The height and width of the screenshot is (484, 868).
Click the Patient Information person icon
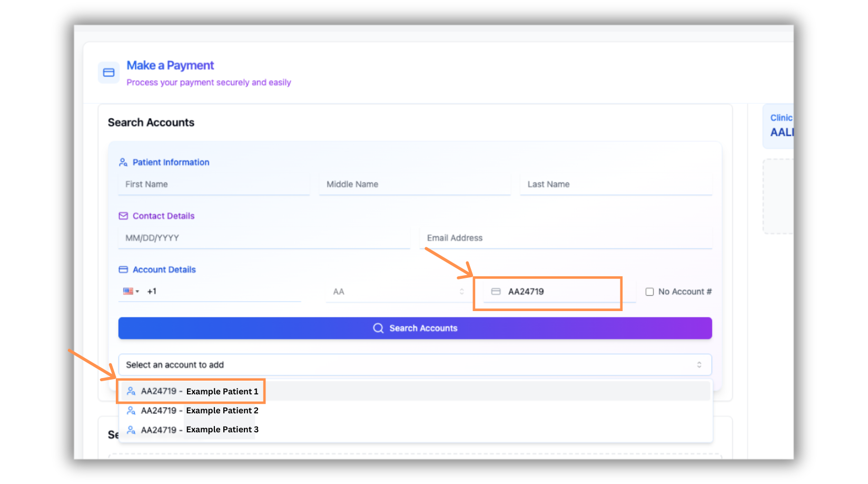[123, 162]
